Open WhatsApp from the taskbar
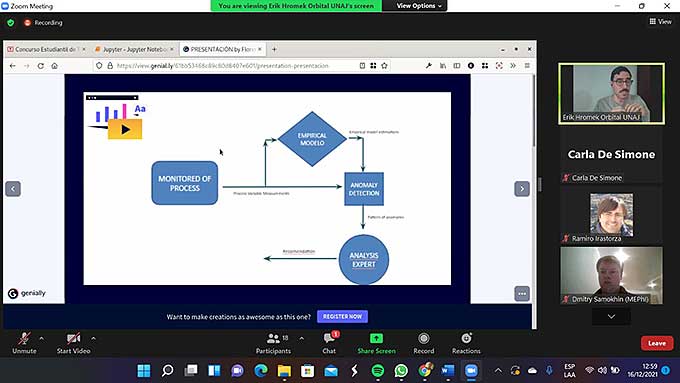Screen dimensions: 680x383 coord(401,370)
